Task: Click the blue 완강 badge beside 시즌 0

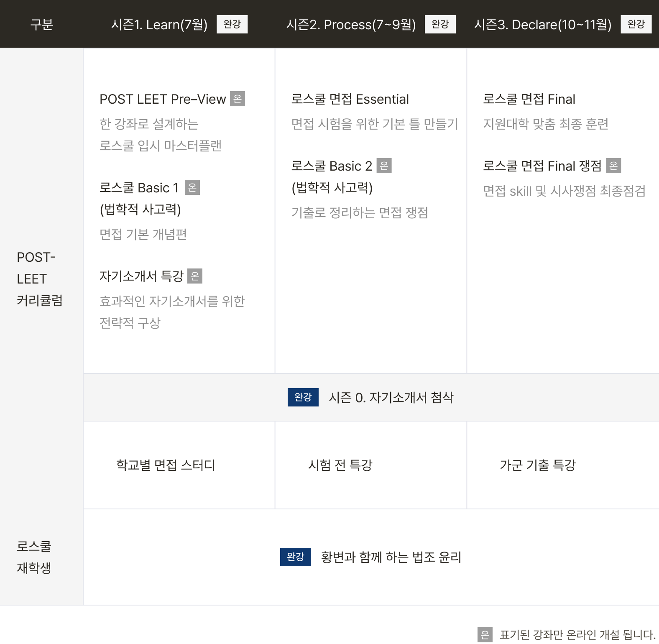Action: [x=303, y=397]
